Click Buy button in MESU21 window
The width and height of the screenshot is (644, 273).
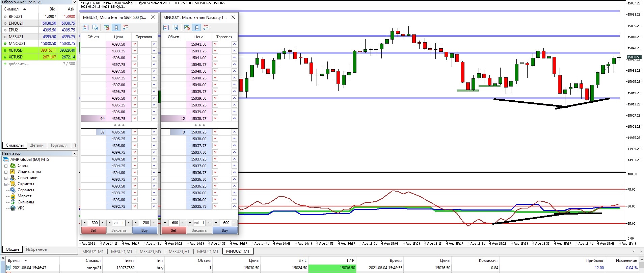click(144, 230)
